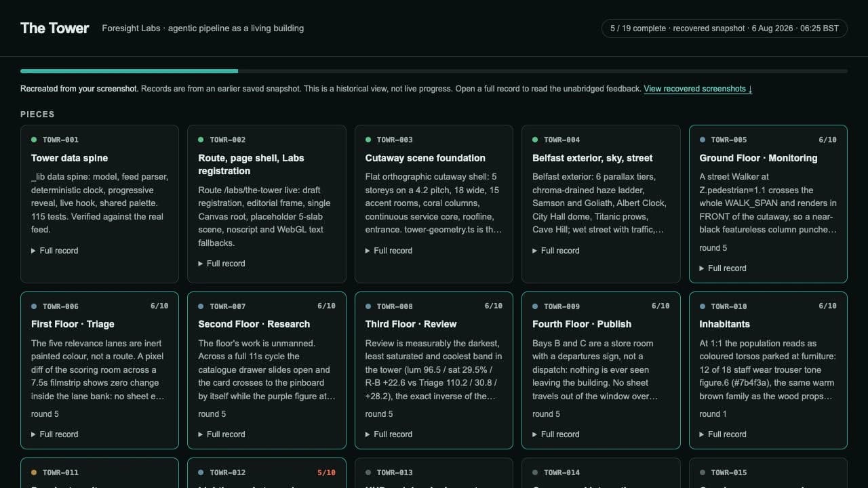868x488 pixels.
Task: Click the TOWR-013 card ID
Action: 395,472
